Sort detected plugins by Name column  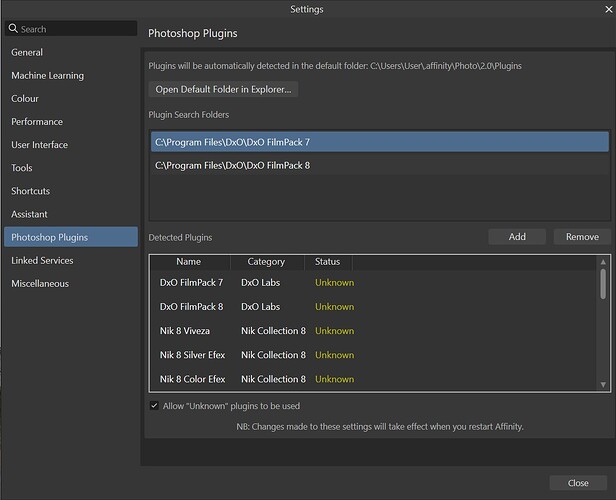pyautogui.click(x=189, y=262)
